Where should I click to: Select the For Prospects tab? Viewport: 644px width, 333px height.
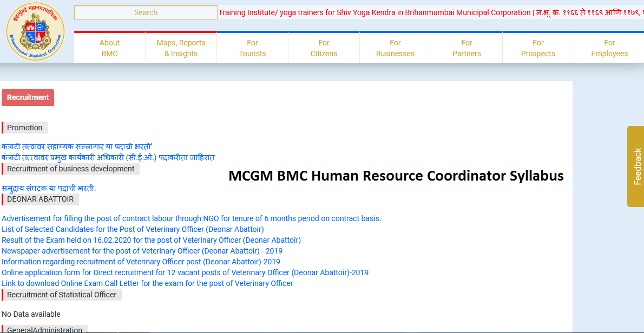tap(538, 47)
